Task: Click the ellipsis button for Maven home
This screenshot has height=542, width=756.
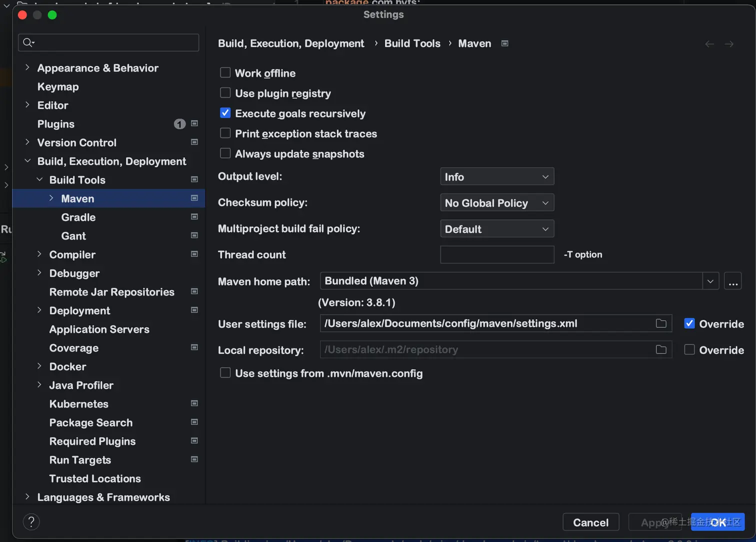Action: pyautogui.click(x=733, y=281)
